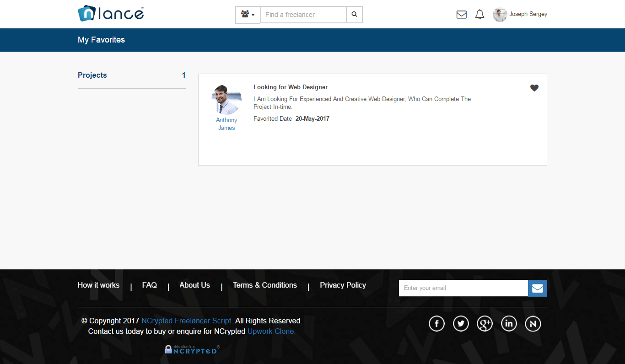Click the search magnifier button

pos(354,15)
